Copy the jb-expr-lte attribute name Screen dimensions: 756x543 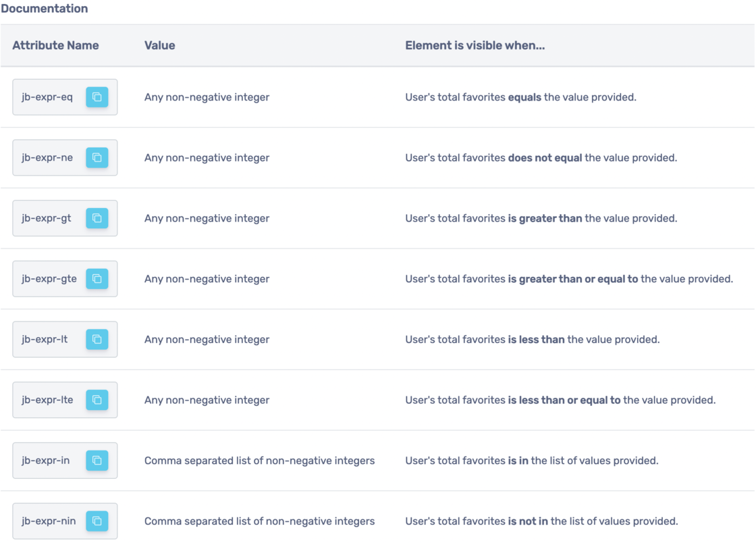pos(97,400)
